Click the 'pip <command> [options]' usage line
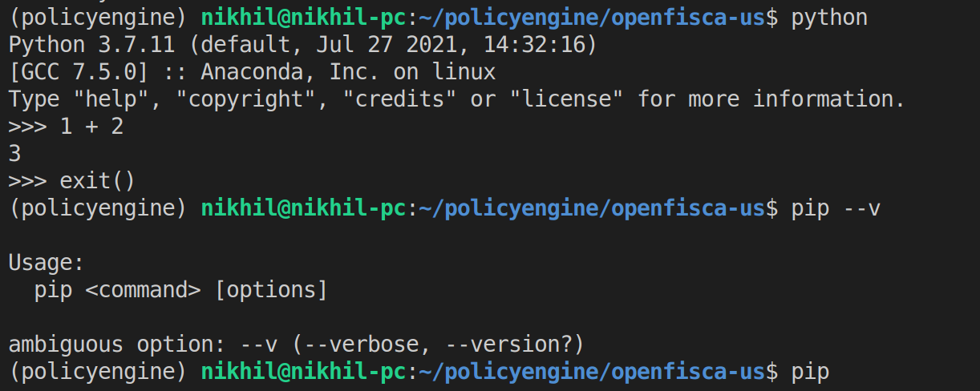The image size is (980, 391). pos(181,290)
